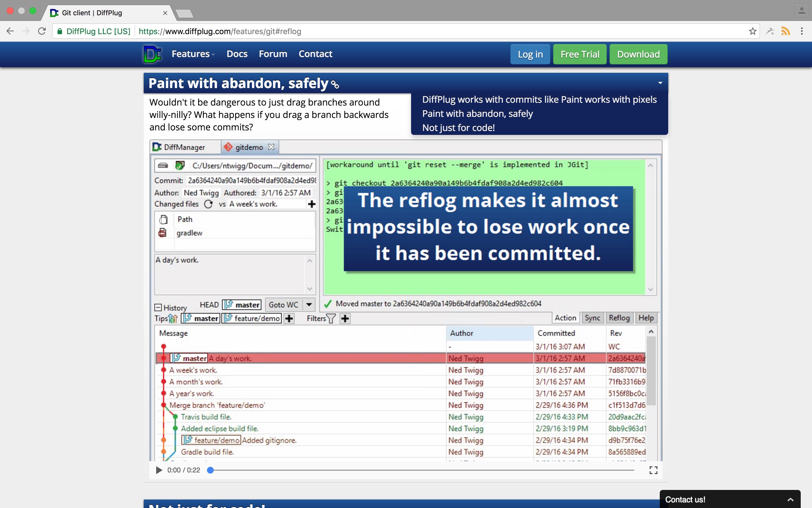The image size is (812, 508).
Task: Expand the section dropdown caret in heading bar
Action: pos(660,83)
